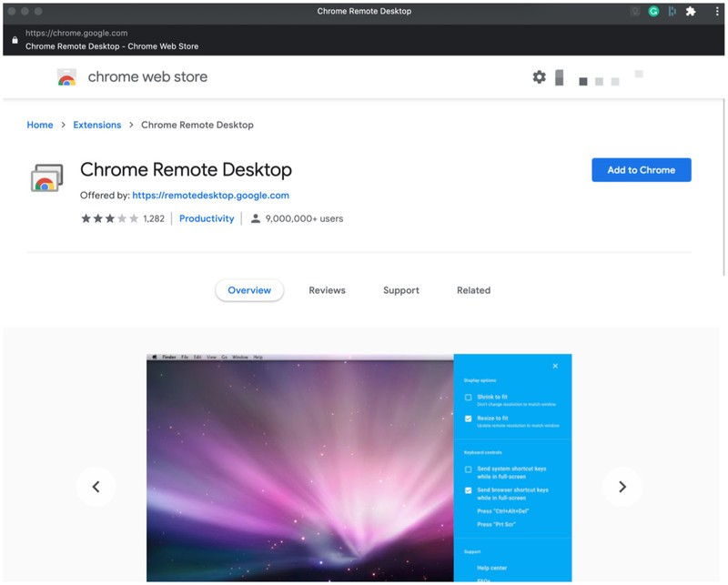Show previous screenshot with left arrow
This screenshot has width=728, height=585.
(x=96, y=487)
